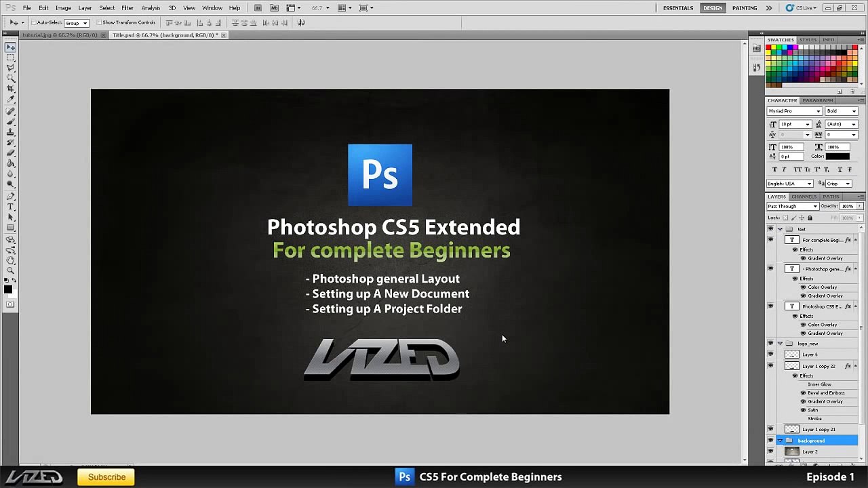The width and height of the screenshot is (868, 488).
Task: Apply Underline in Character panel
Action: click(x=840, y=169)
